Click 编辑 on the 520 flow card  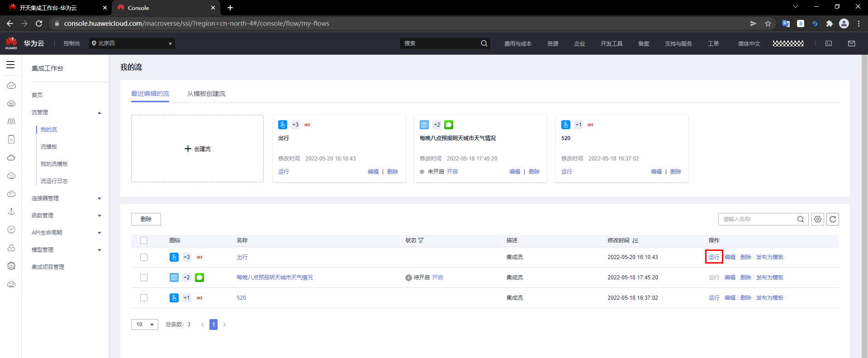pyautogui.click(x=656, y=172)
